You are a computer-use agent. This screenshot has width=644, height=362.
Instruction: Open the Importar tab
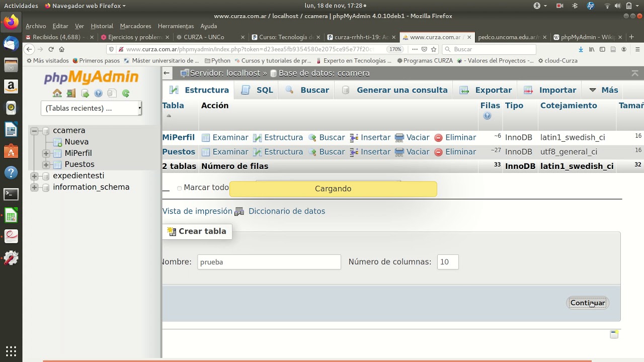[x=550, y=90]
